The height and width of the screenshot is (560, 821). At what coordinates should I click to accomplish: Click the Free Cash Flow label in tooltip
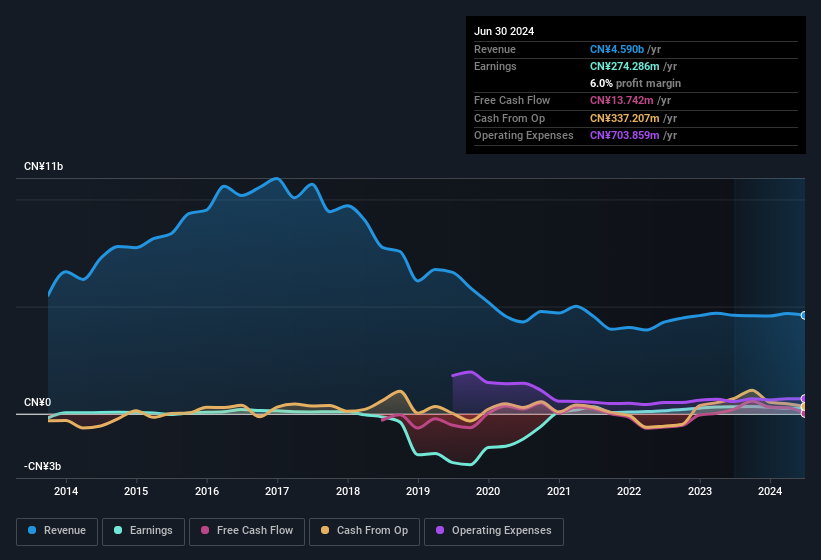512,100
